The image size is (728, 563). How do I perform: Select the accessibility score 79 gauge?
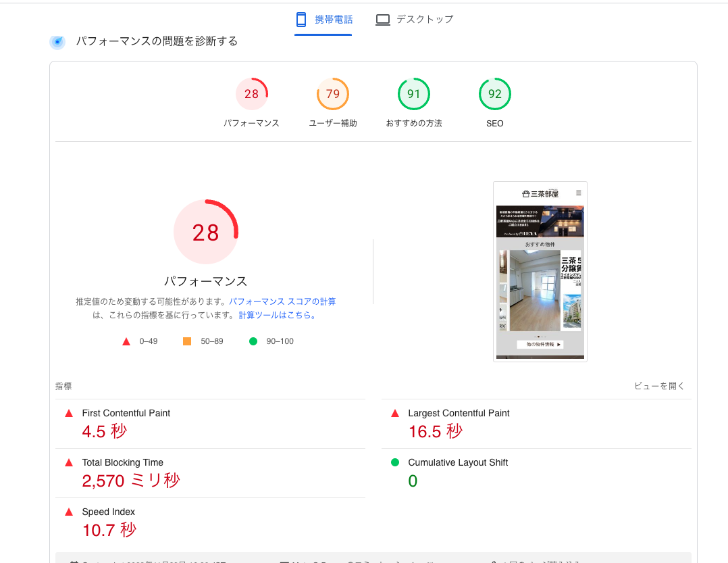[x=333, y=94]
